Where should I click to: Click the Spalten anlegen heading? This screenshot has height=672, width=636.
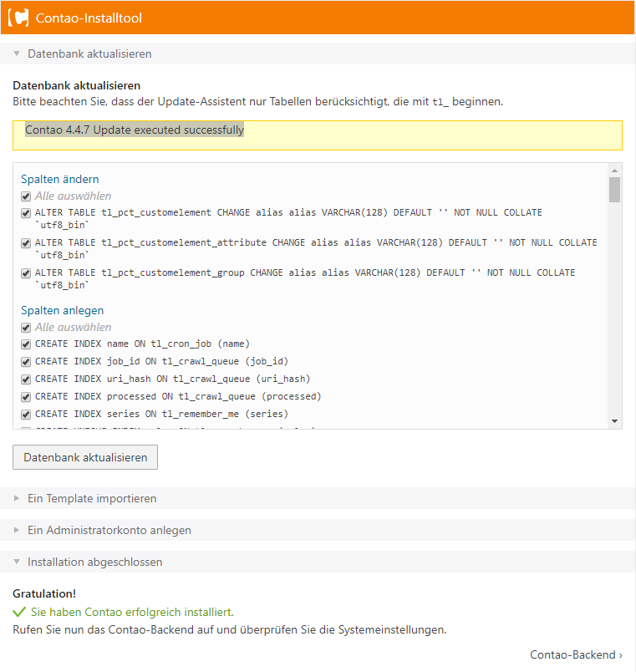point(63,310)
